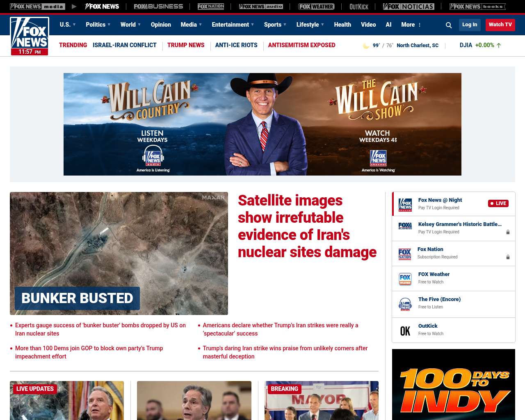Open the Breaking story thumbnail
This screenshot has width=525, height=420.
coord(322,400)
